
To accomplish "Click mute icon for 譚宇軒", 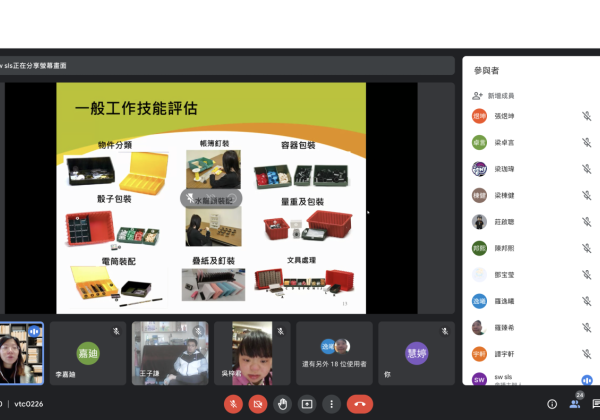I will point(586,354).
